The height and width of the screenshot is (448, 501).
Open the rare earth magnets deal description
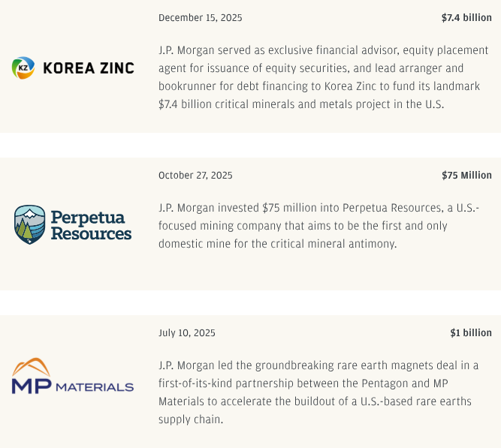coord(319,392)
